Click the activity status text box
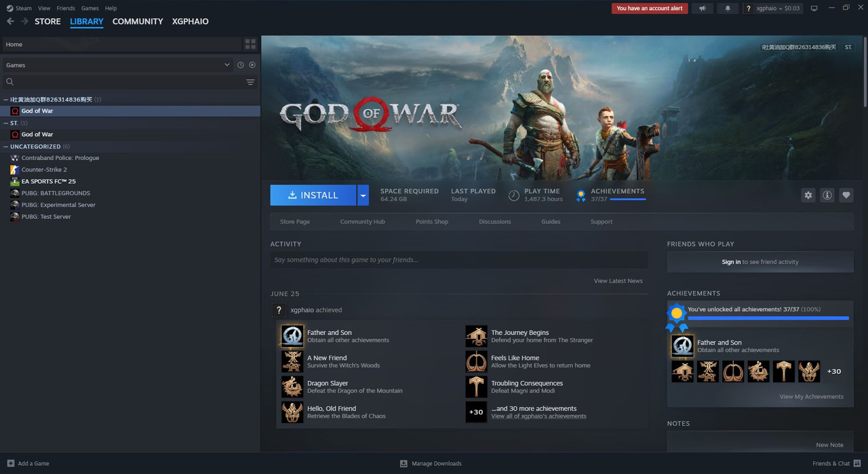The image size is (868, 474). [459, 260]
